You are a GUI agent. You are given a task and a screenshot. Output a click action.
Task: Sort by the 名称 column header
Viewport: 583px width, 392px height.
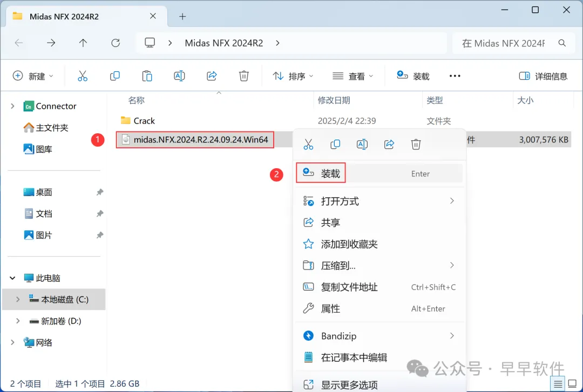click(137, 100)
